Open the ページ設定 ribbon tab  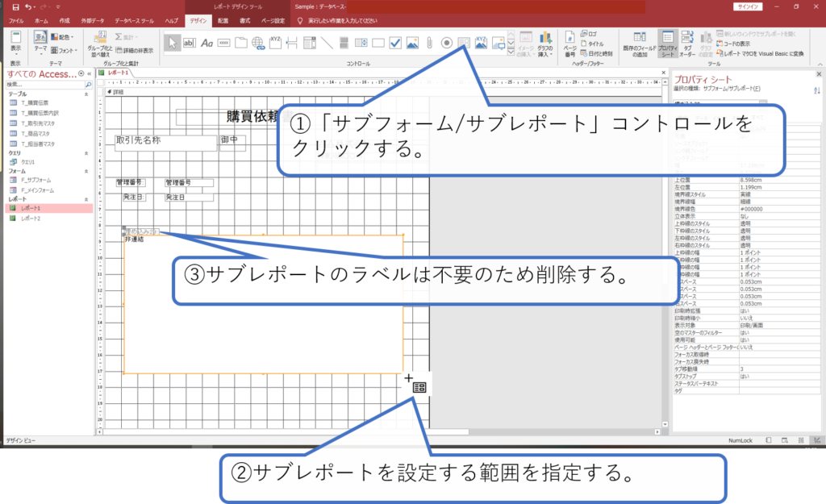(273, 19)
